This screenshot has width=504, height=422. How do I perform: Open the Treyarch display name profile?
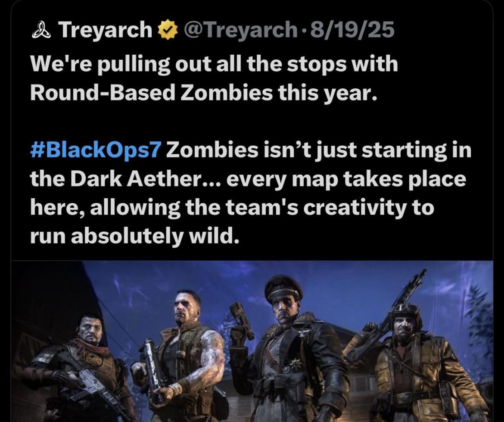(x=106, y=30)
